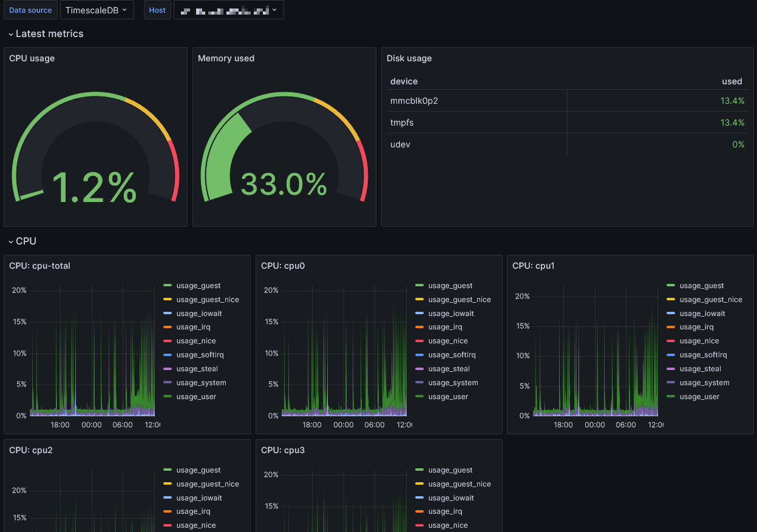Select usage_guest_nice in cpu1 legend

click(711, 300)
